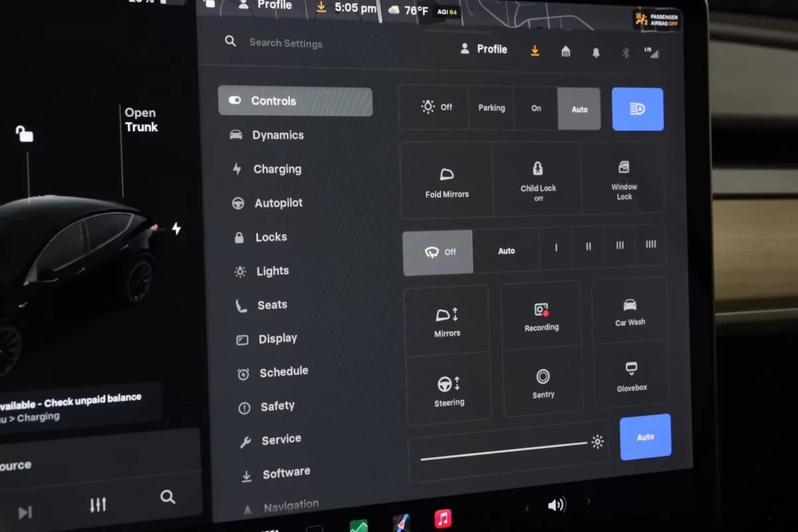Set headlights to Parking mode
Image resolution: width=798 pixels, height=532 pixels.
pyautogui.click(x=491, y=108)
